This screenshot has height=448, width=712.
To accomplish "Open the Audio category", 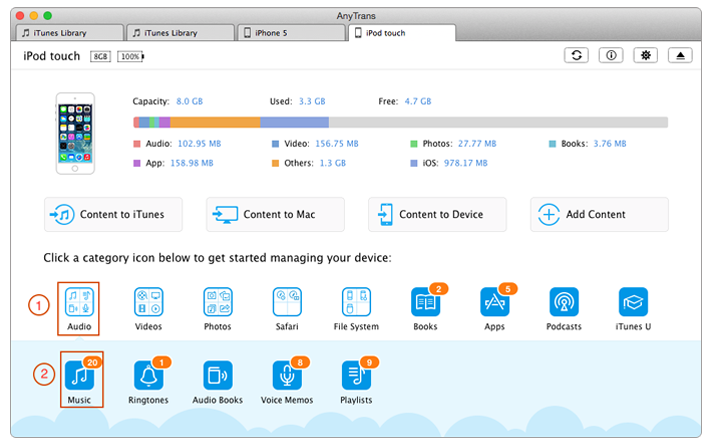I will pos(79,302).
